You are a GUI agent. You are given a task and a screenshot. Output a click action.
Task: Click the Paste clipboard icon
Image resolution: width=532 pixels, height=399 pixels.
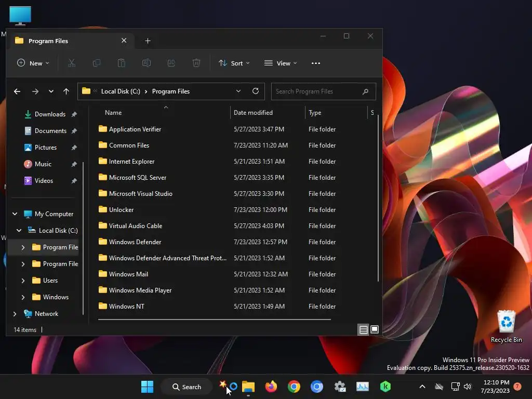pos(122,63)
